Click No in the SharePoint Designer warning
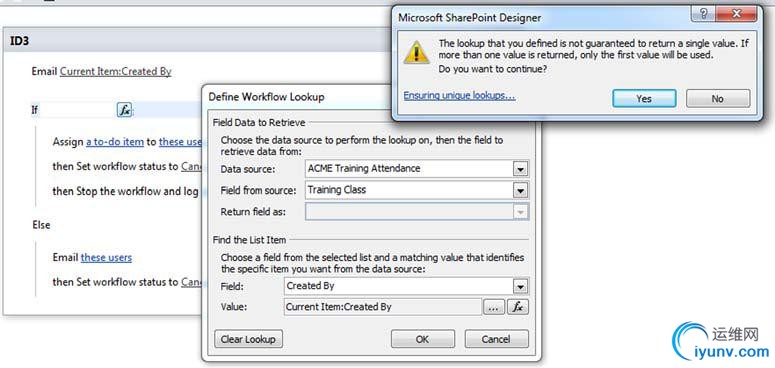Image resolution: width=775 pixels, height=368 pixels. point(718,98)
